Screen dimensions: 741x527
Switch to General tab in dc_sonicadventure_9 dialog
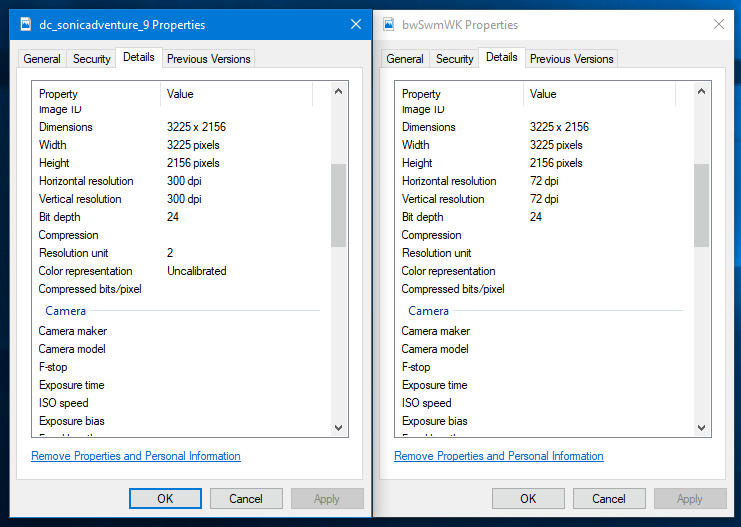42,59
